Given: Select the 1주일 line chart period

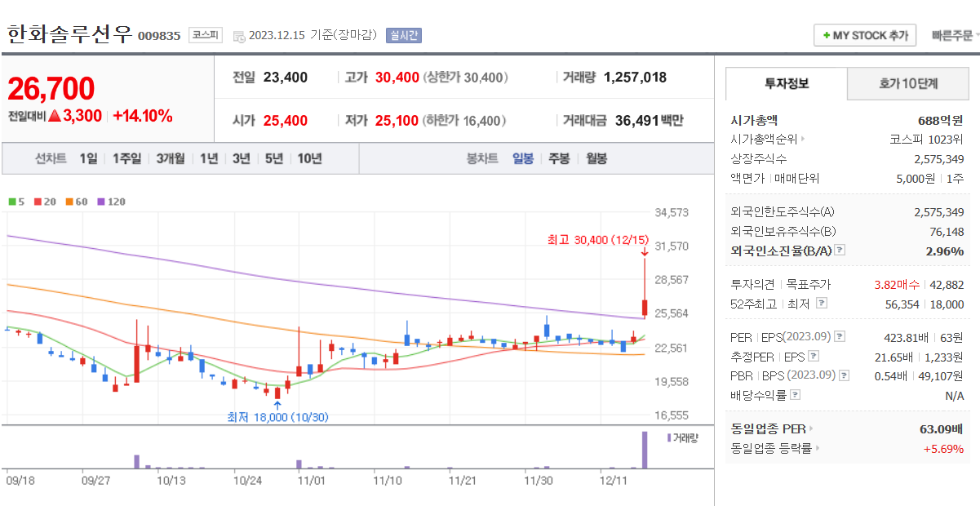Looking at the screenshot, I should click(126, 158).
